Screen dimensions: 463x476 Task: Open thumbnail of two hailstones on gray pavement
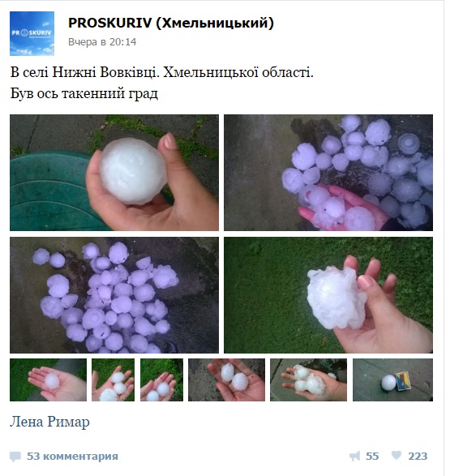click(226, 380)
